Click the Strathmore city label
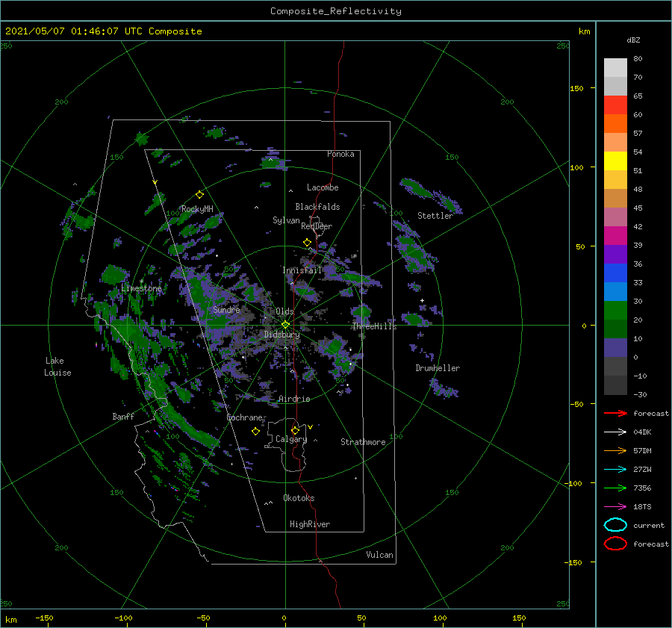This screenshot has width=672, height=628. 363,442
